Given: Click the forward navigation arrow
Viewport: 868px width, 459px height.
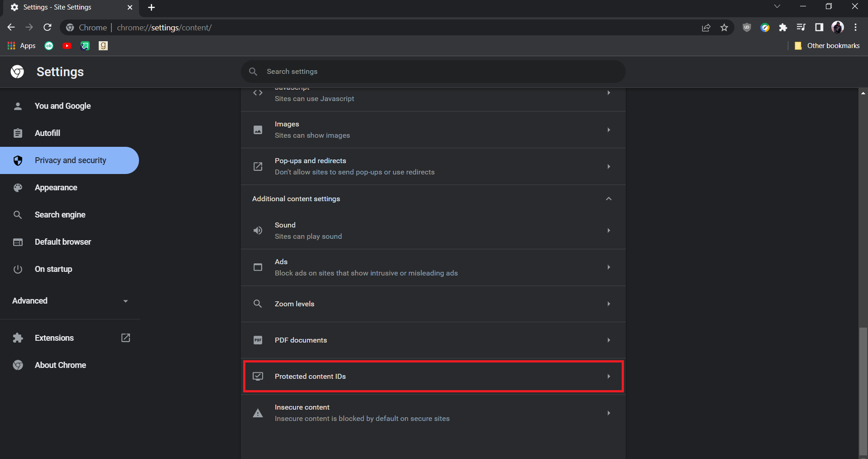Looking at the screenshot, I should pos(29,28).
